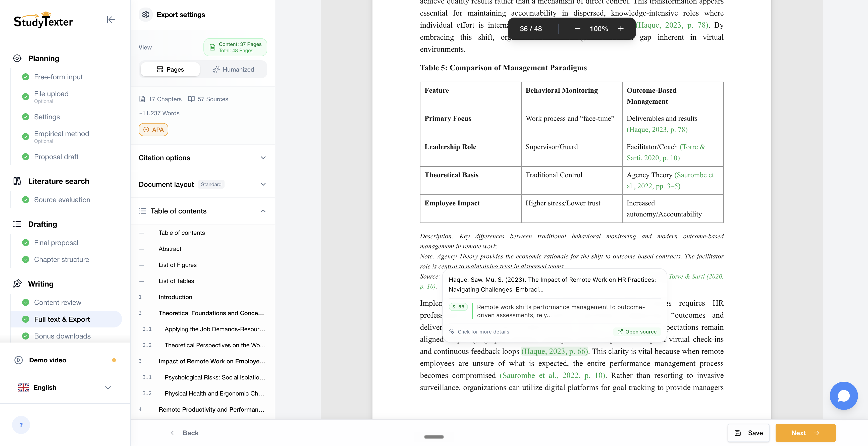Expand Document layout section
The image size is (868, 446).
pyautogui.click(x=202, y=184)
